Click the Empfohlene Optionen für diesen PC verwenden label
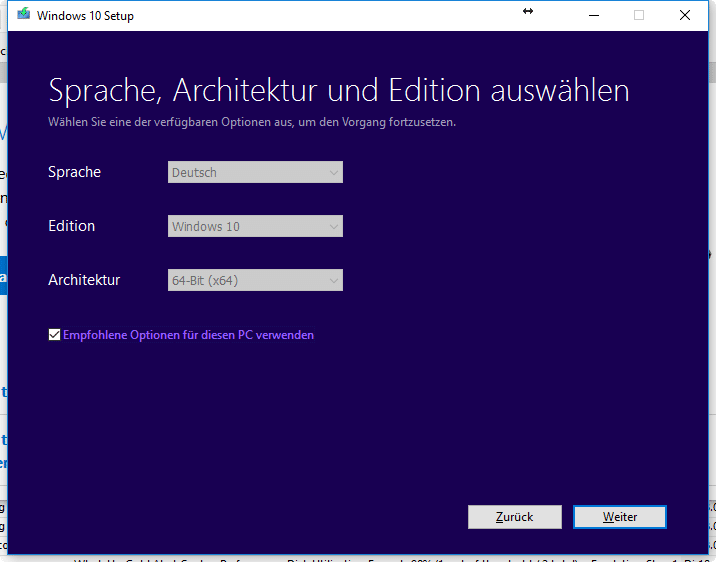The height and width of the screenshot is (562, 716). pos(188,335)
